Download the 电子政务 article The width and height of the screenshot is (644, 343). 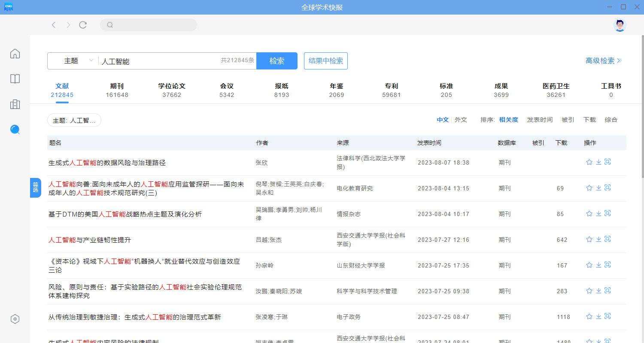tap(598, 316)
